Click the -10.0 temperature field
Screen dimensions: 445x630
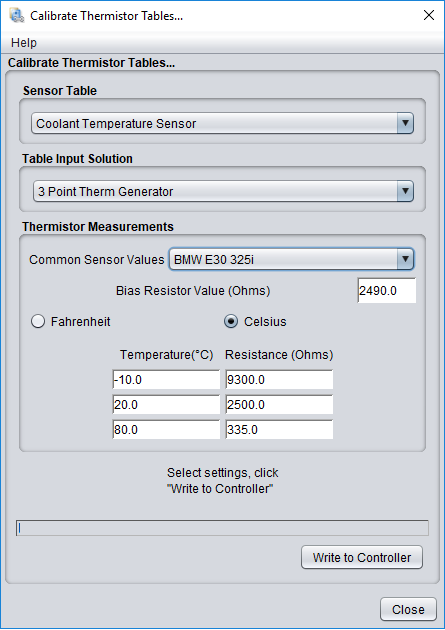(x=166, y=380)
